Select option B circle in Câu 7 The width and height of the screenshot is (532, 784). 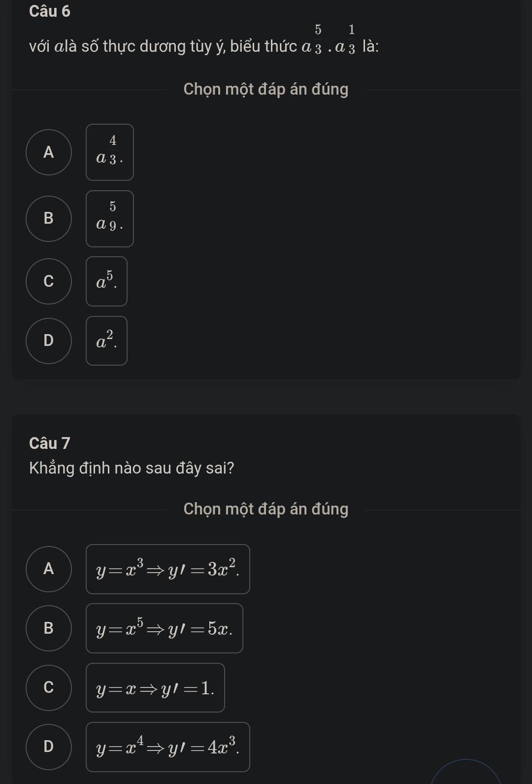[x=49, y=628]
